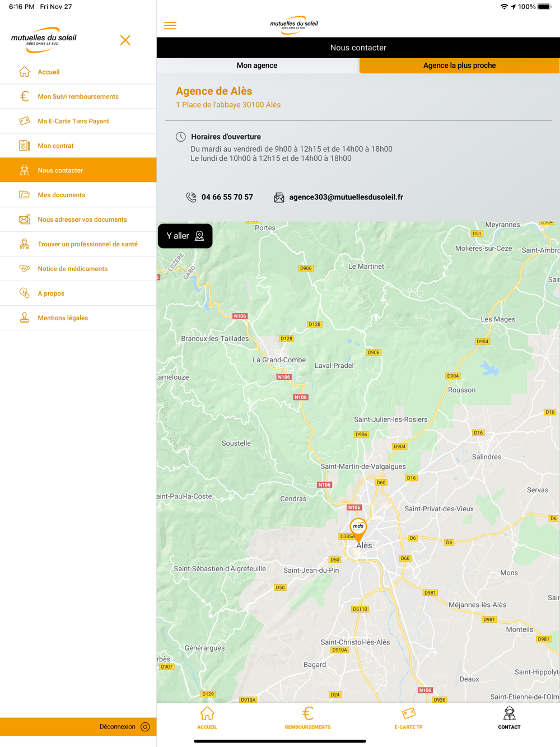Click the card icon beside Ma E-Carte Tiers Payant

pyautogui.click(x=24, y=121)
